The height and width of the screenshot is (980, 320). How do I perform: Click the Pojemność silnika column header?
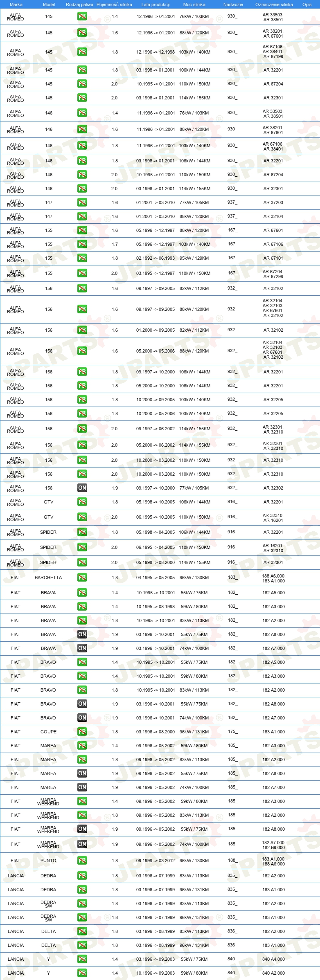tap(114, 4)
